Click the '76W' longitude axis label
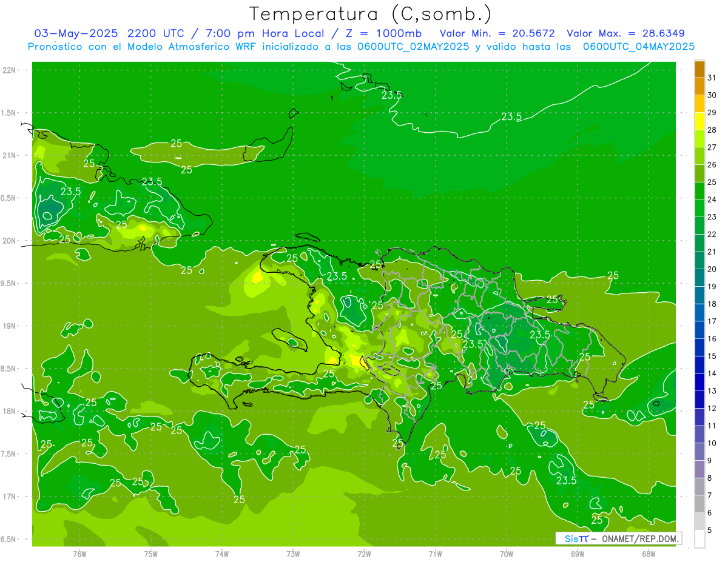The image size is (728, 562). click(x=79, y=554)
